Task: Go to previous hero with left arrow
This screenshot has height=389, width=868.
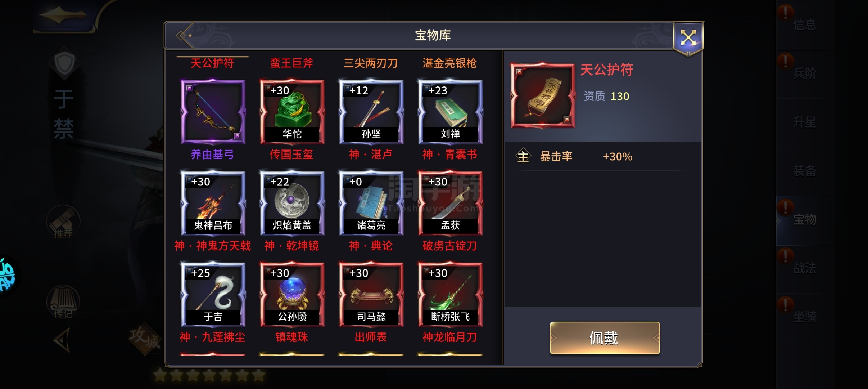Action: pyautogui.click(x=61, y=340)
